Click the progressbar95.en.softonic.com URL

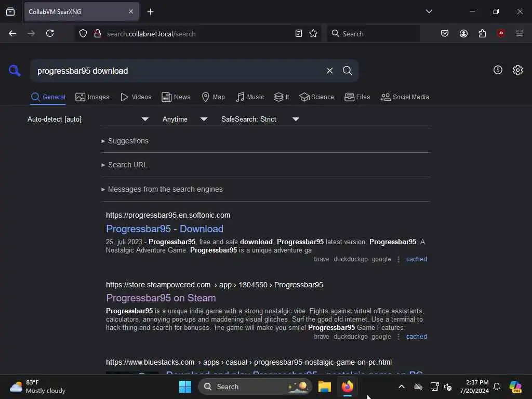pos(168,215)
